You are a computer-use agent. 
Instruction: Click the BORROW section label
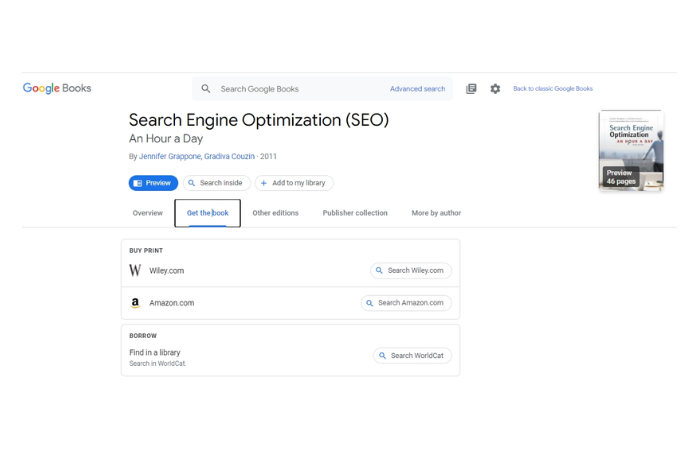tap(143, 336)
